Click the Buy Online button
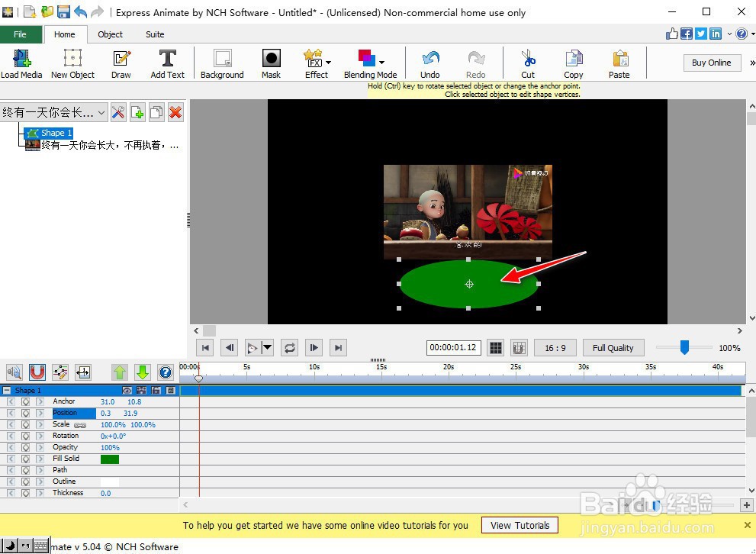756x554 pixels. tap(712, 63)
